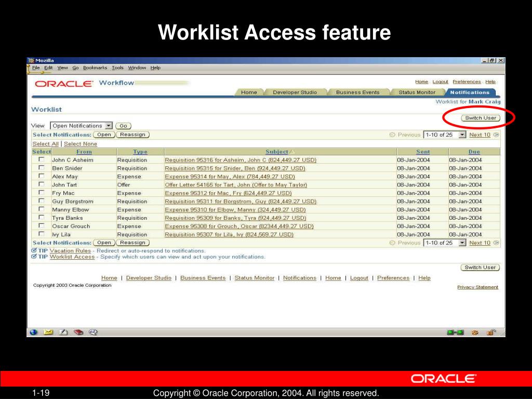
Task: Open Offer Letter 54165 for Tart link
Action: [236, 185]
